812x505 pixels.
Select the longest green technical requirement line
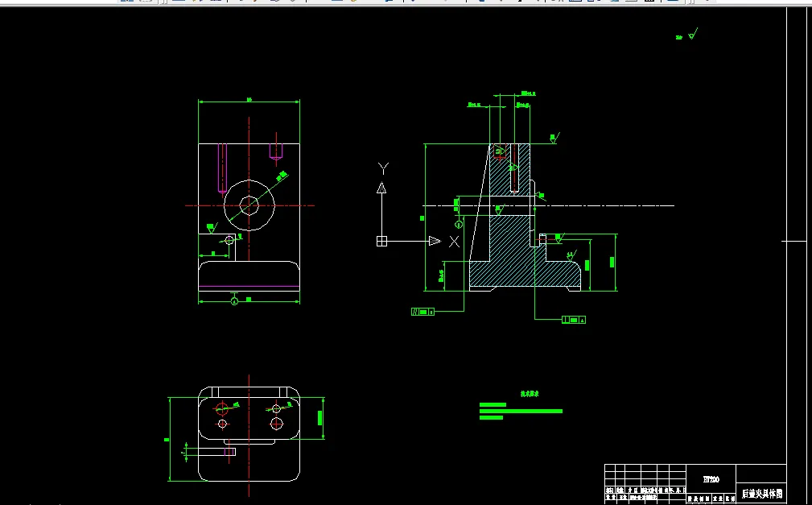(x=521, y=411)
